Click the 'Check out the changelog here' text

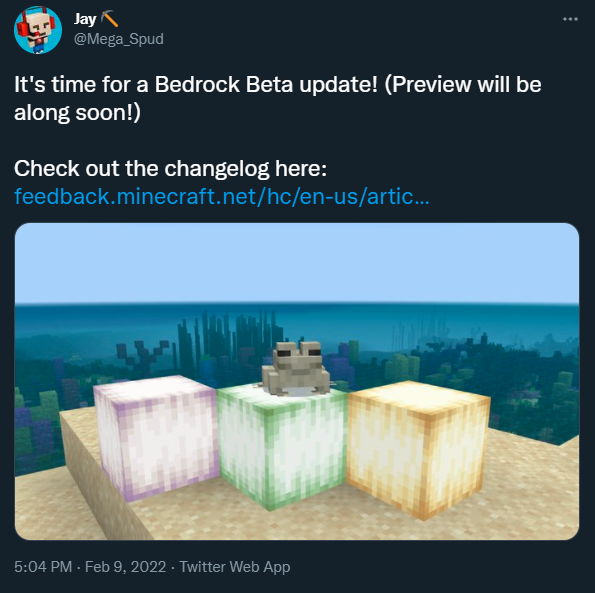[x=170, y=168]
